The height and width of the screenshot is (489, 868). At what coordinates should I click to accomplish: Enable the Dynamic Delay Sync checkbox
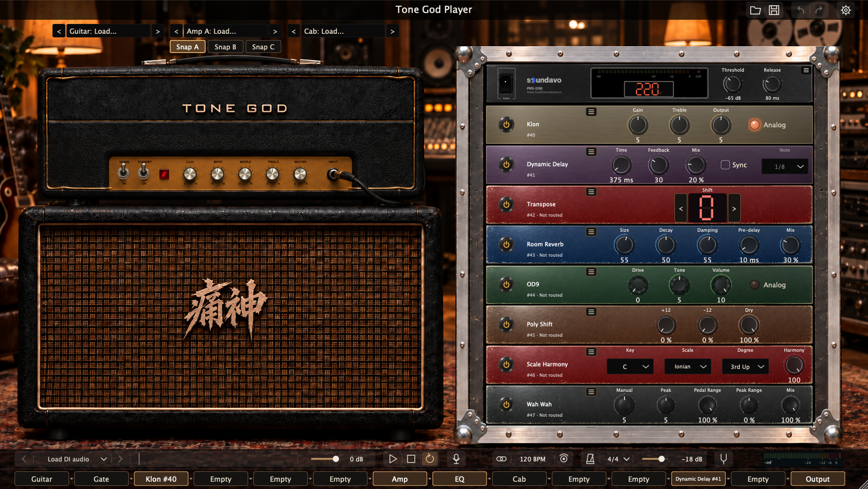pos(725,165)
